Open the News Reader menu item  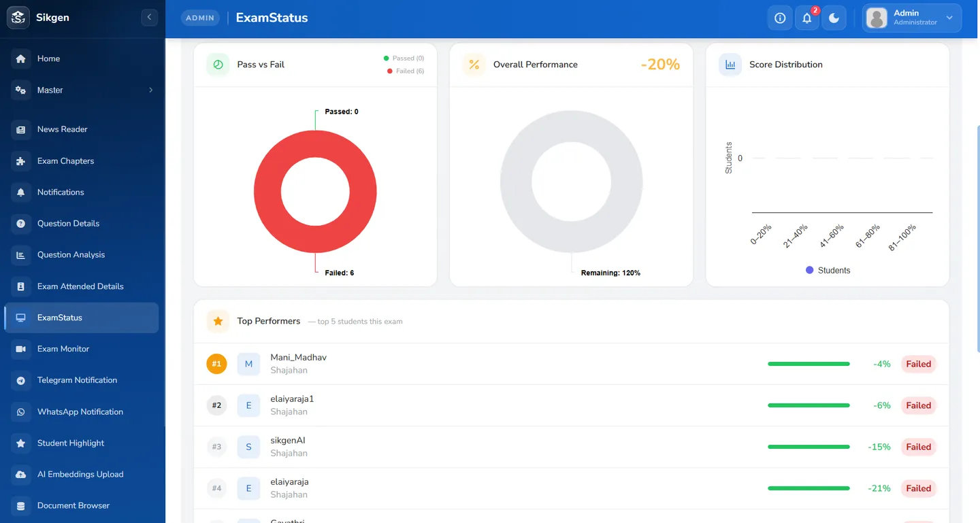[81, 129]
